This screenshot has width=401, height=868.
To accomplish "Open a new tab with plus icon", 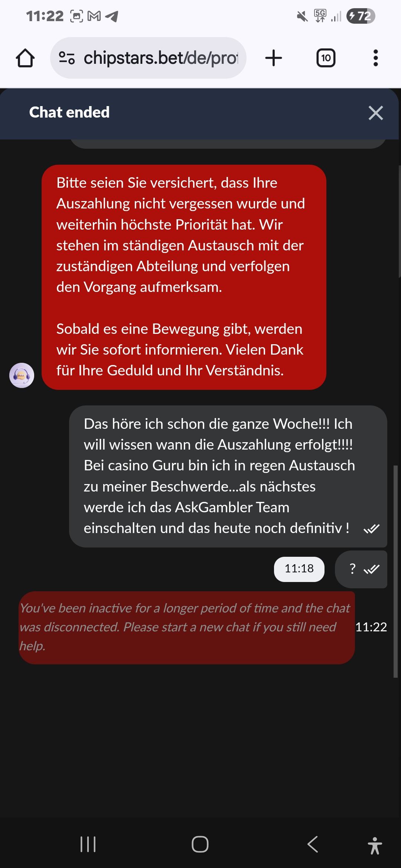I will pyautogui.click(x=274, y=58).
